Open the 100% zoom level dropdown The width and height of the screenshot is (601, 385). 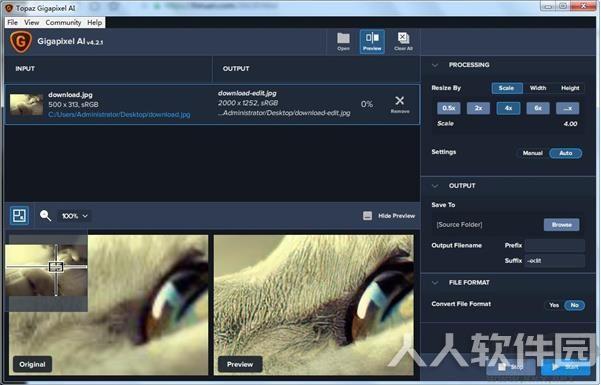[75, 216]
